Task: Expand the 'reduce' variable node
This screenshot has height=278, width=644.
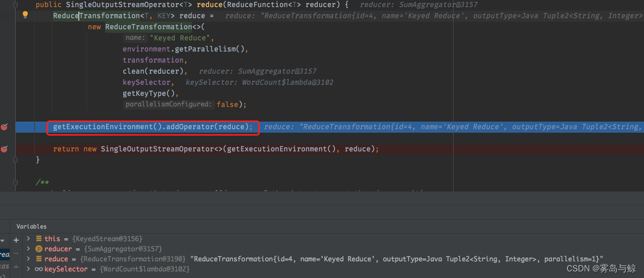Action: click(29, 259)
